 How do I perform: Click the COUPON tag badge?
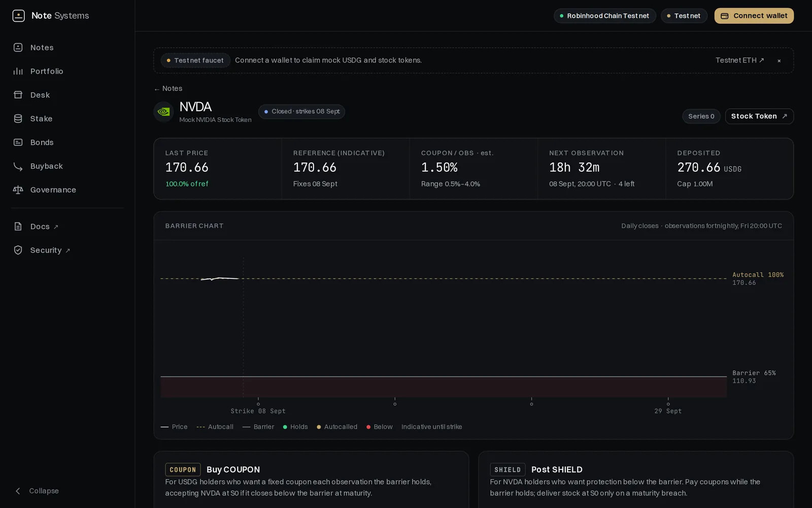tap(183, 470)
